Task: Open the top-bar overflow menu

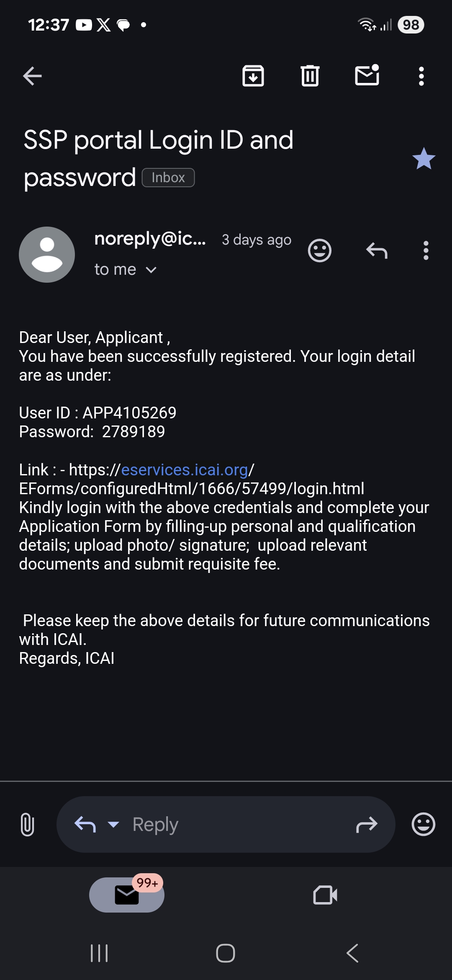Action: coord(421,76)
